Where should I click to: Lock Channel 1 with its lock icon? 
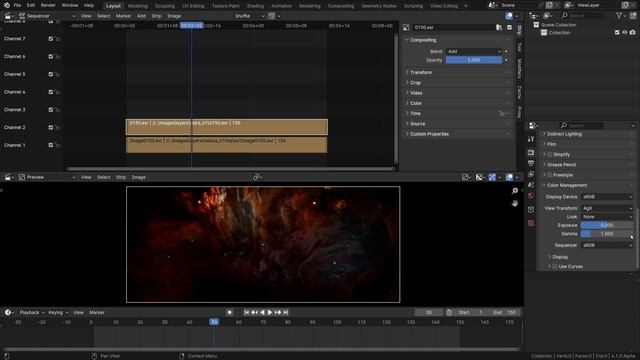point(58,145)
